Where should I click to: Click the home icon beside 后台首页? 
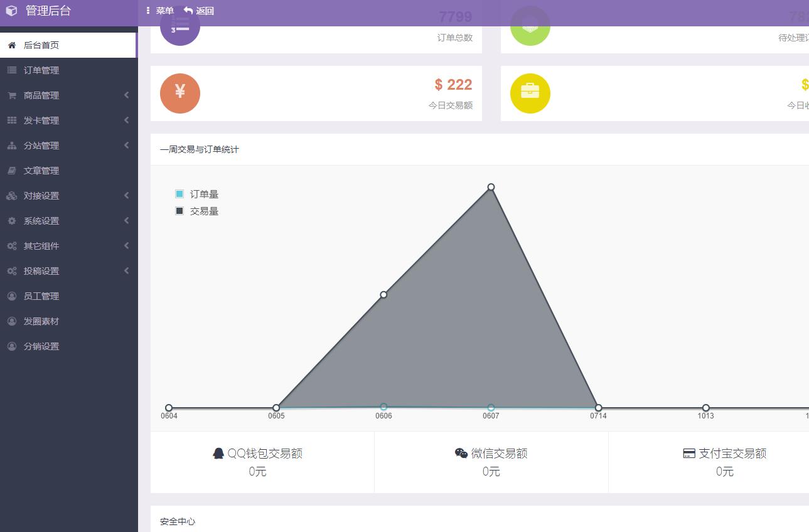coord(12,45)
